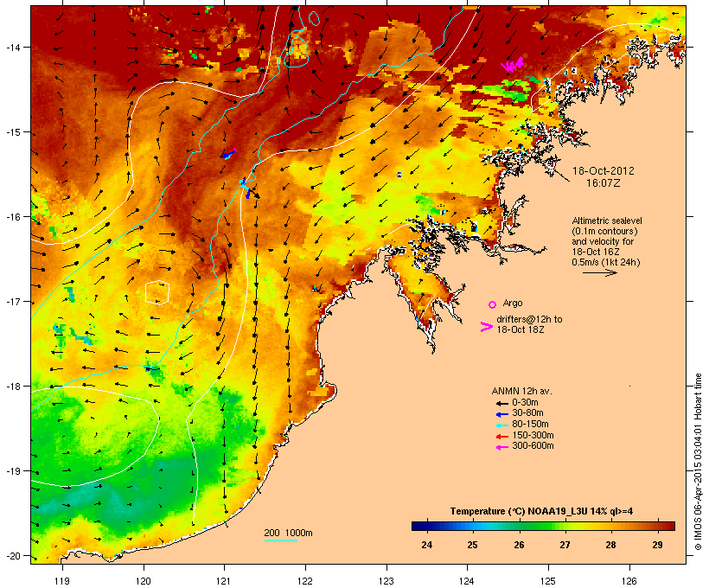Click the longitude axis label '122'
The height and width of the screenshot is (588, 709).
[305, 581]
